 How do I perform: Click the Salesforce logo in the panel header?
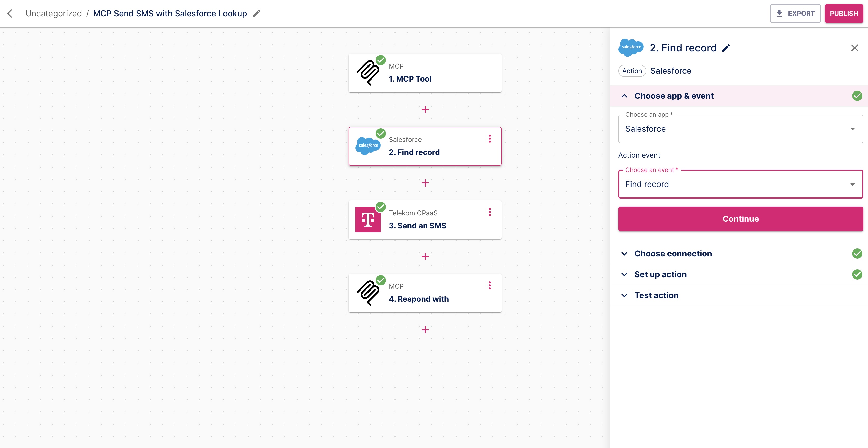pos(630,47)
